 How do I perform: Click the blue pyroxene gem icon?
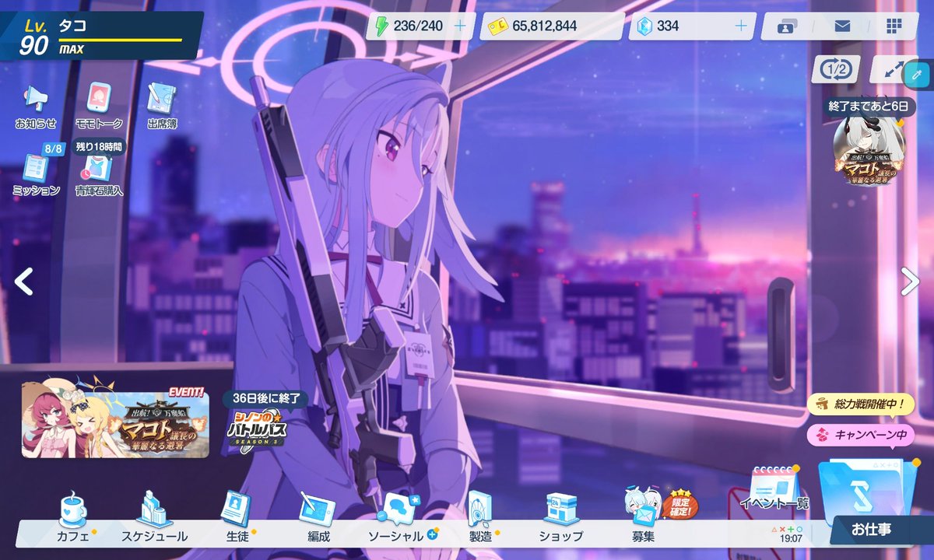(644, 26)
